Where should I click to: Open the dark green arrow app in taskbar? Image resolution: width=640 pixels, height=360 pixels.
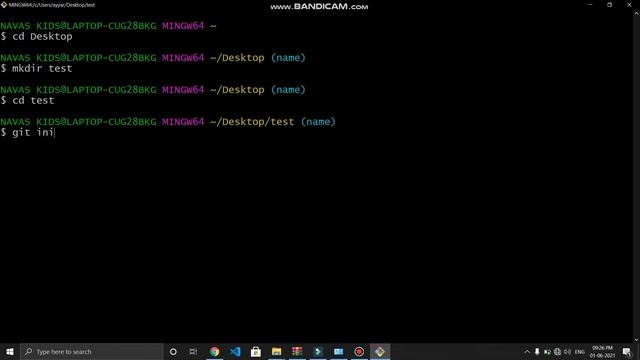coord(318,351)
